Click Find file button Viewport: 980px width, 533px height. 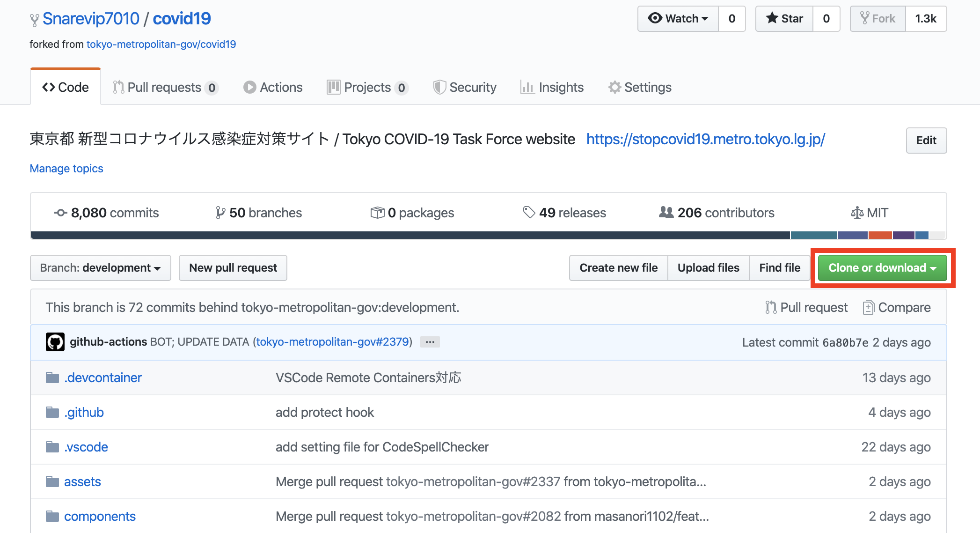(780, 268)
